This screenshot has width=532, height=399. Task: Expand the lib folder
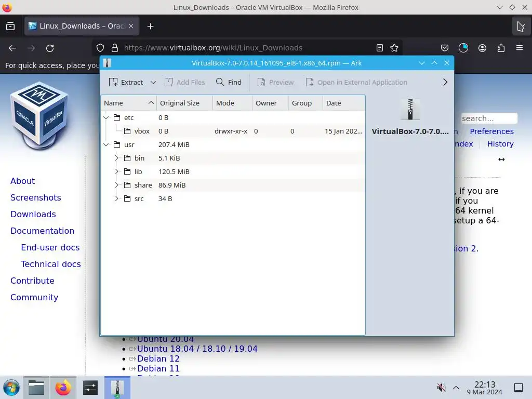(116, 171)
